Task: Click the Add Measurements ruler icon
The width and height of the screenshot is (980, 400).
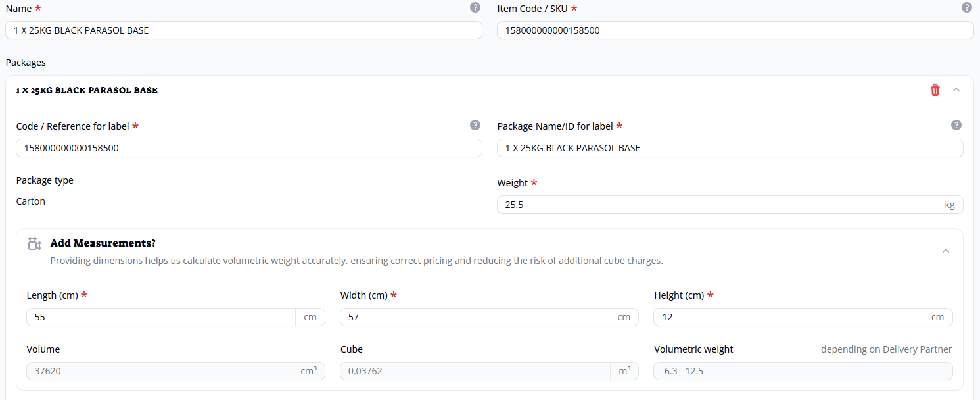Action: point(35,244)
